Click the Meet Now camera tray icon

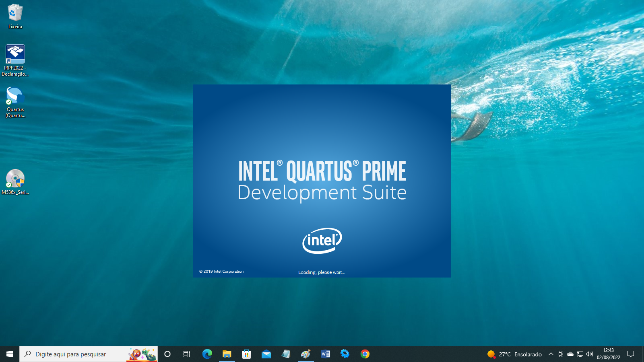click(561, 354)
